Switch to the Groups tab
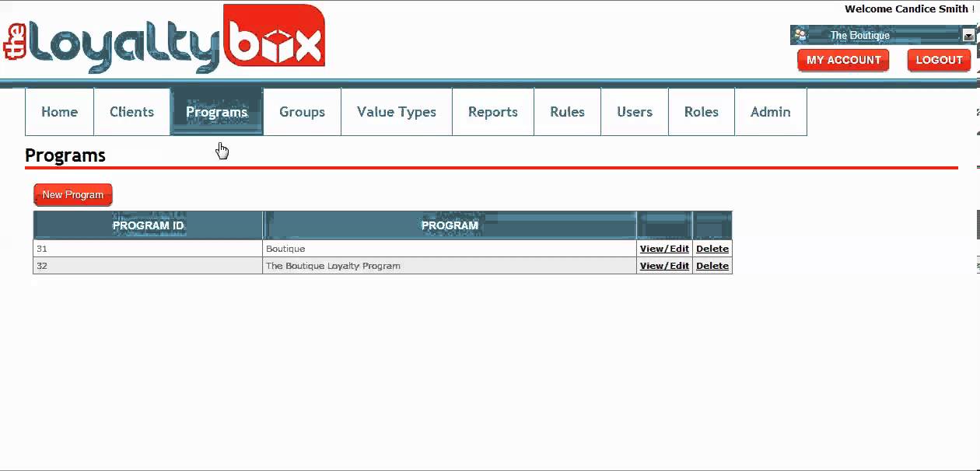The height and width of the screenshot is (471, 980). click(302, 112)
